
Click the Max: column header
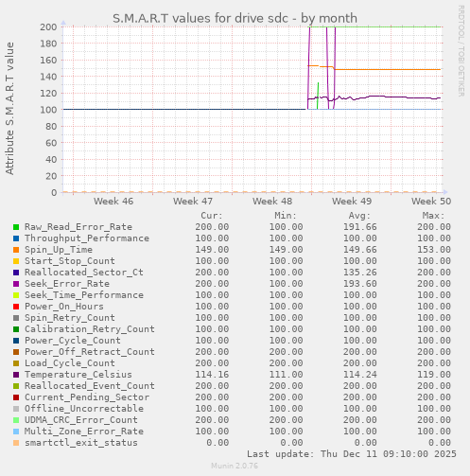click(x=433, y=216)
